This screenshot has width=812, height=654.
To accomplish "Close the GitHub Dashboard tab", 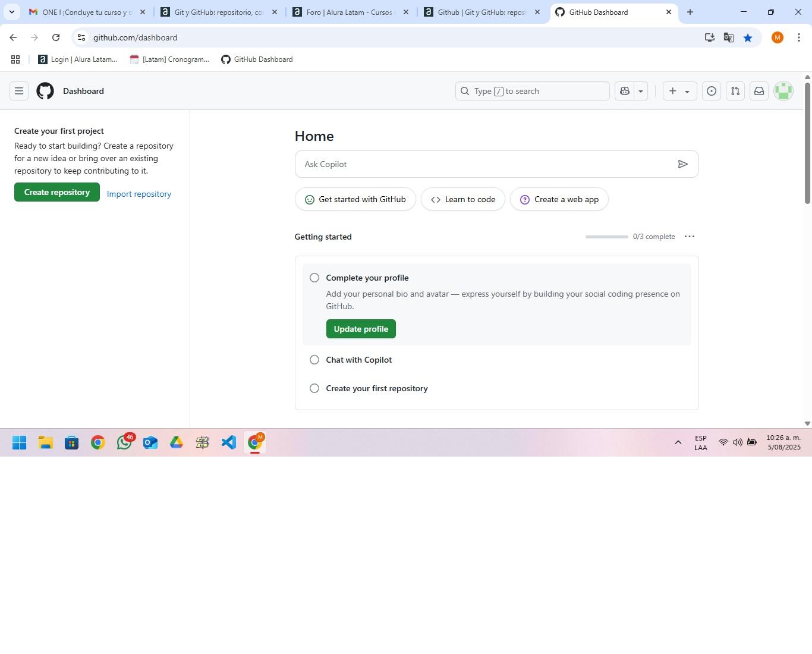I will point(668,12).
